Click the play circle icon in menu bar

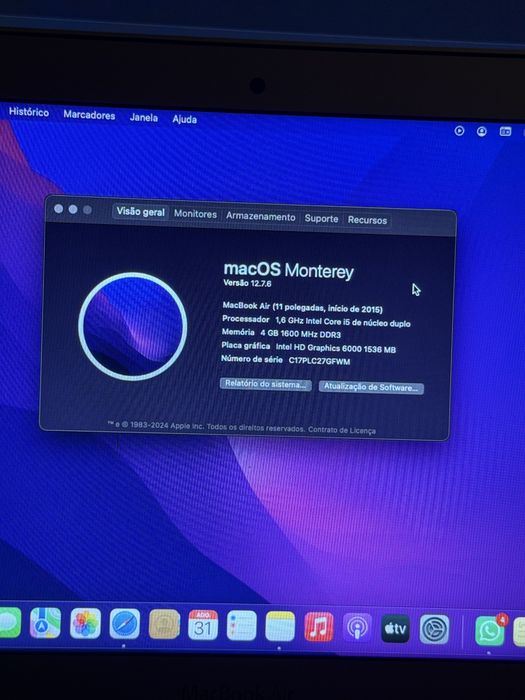459,131
